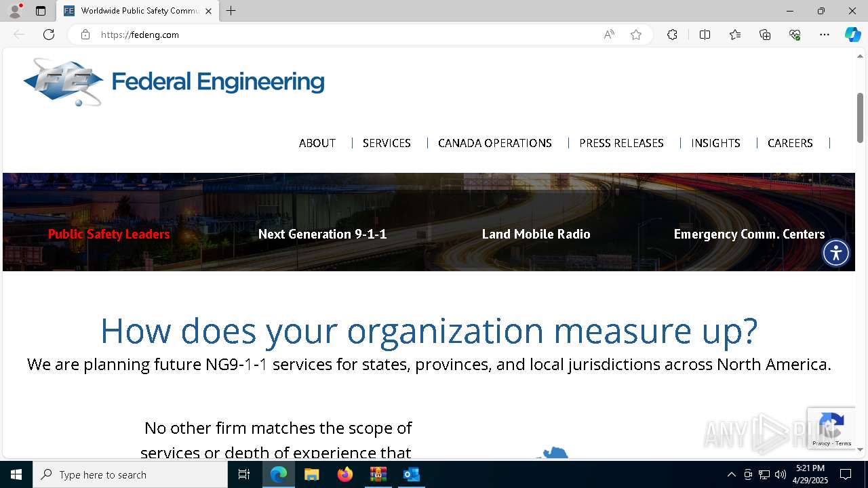Click scrollbar down arrow

[x=860, y=449]
